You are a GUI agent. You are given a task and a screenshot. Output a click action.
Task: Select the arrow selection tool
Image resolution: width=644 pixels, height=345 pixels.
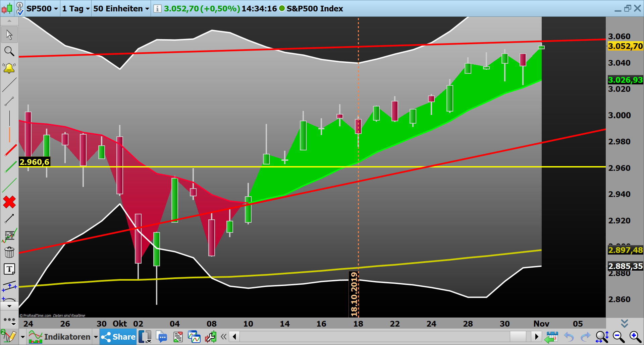9,34
